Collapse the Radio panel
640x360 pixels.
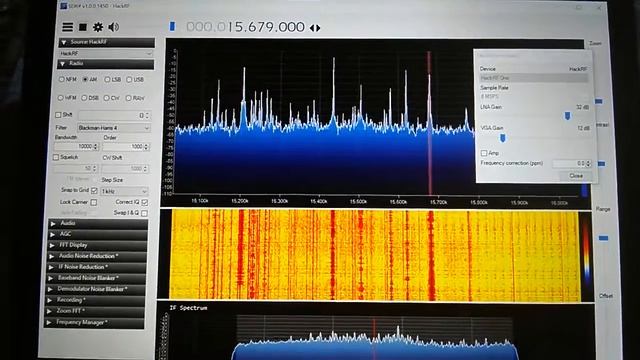tap(106, 64)
